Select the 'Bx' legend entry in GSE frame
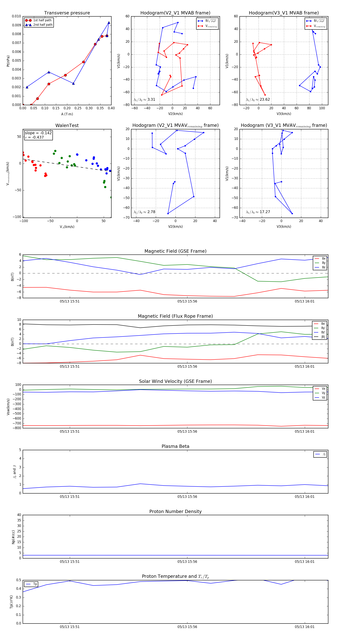 tap(320, 259)
